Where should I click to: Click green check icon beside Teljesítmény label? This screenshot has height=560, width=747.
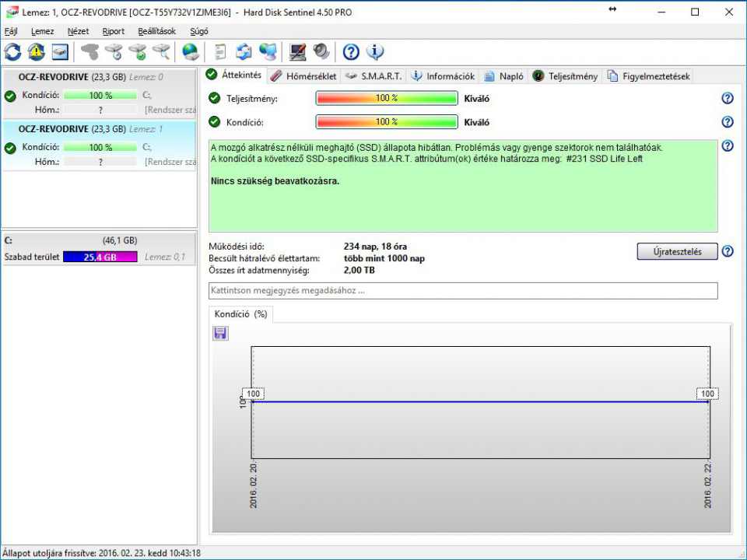pyautogui.click(x=215, y=98)
